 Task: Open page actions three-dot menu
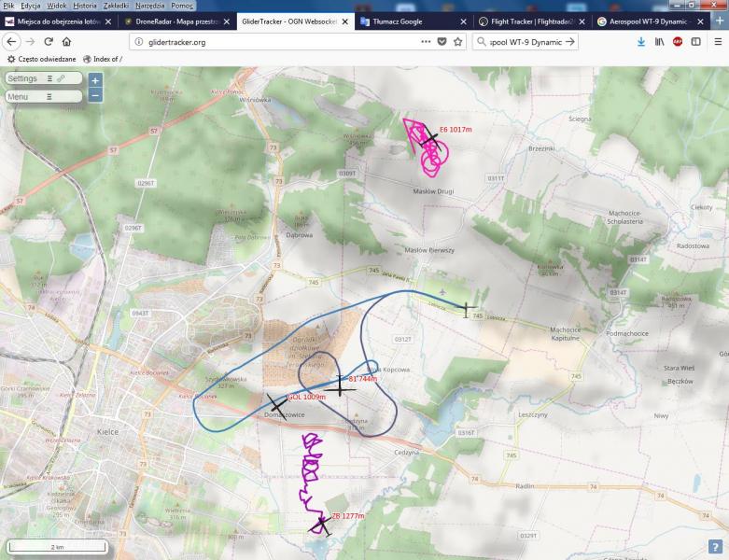[x=426, y=41]
